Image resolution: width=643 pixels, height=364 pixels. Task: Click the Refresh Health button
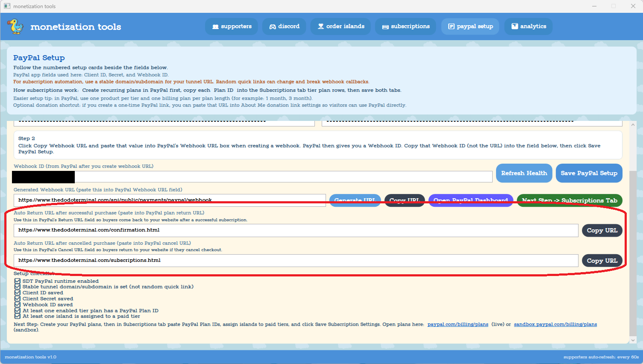point(524,173)
